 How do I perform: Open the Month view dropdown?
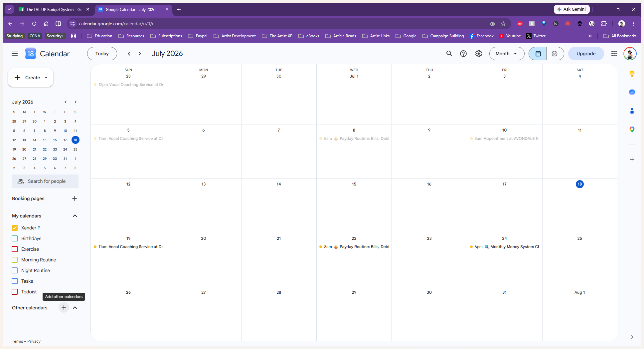pyautogui.click(x=507, y=54)
